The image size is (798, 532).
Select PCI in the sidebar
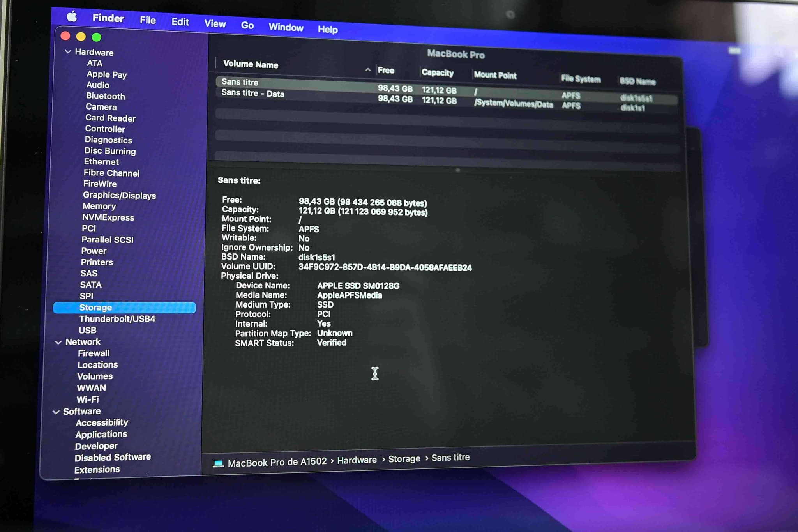89,228
